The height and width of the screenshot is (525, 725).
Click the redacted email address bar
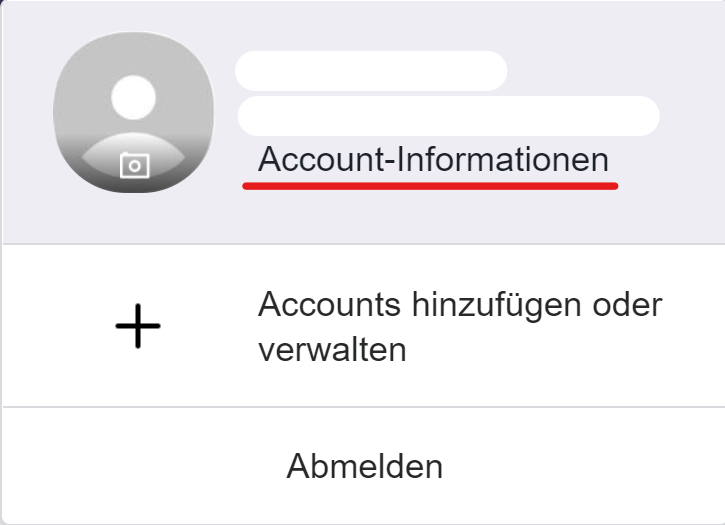pyautogui.click(x=449, y=116)
